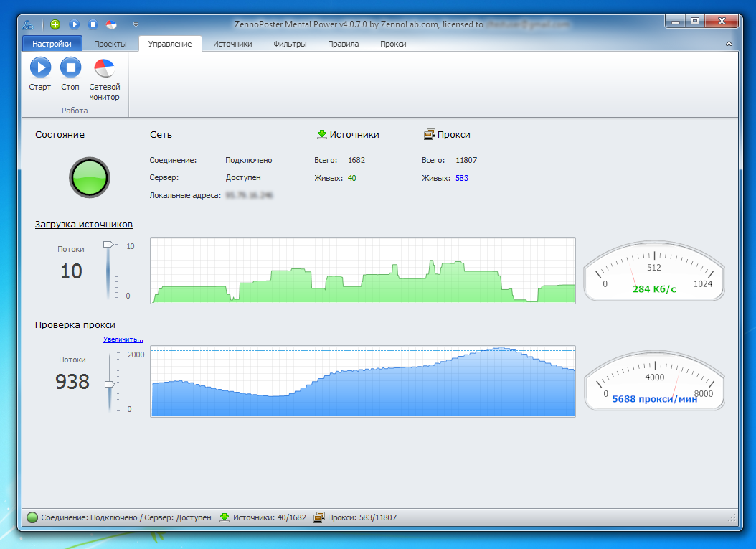The width and height of the screenshot is (756, 549).
Task: Click the green source loading graph
Action: (x=363, y=270)
